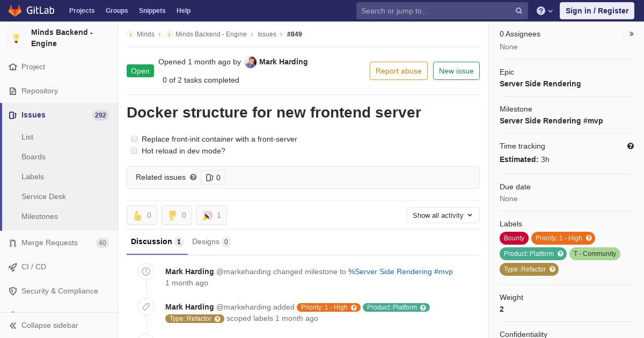Give a thumbs up reaction
This screenshot has height=338, width=644.
[x=142, y=215]
